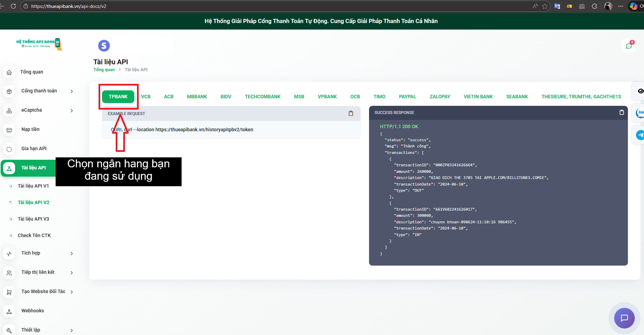Click the Telegram contact icon
The height and width of the screenshot is (335, 644).
click(x=640, y=135)
